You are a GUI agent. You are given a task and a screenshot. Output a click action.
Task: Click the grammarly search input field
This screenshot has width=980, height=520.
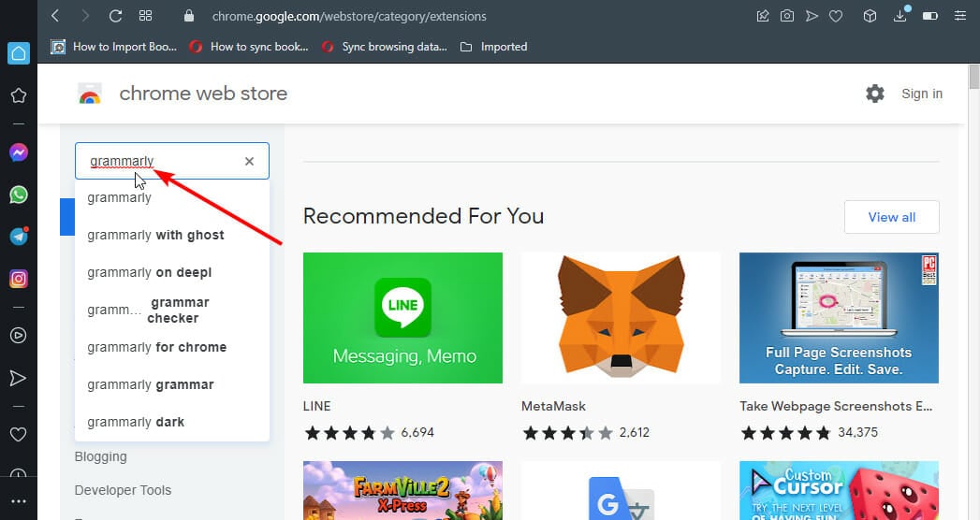coord(172,161)
